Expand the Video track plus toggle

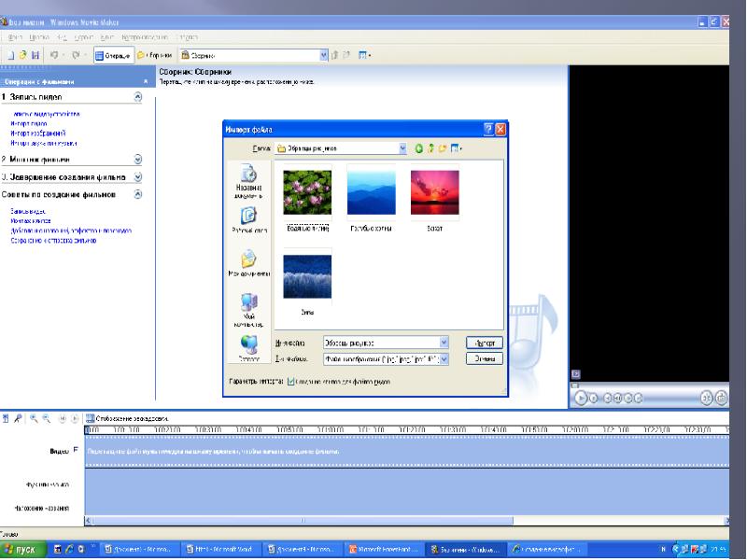[77, 451]
